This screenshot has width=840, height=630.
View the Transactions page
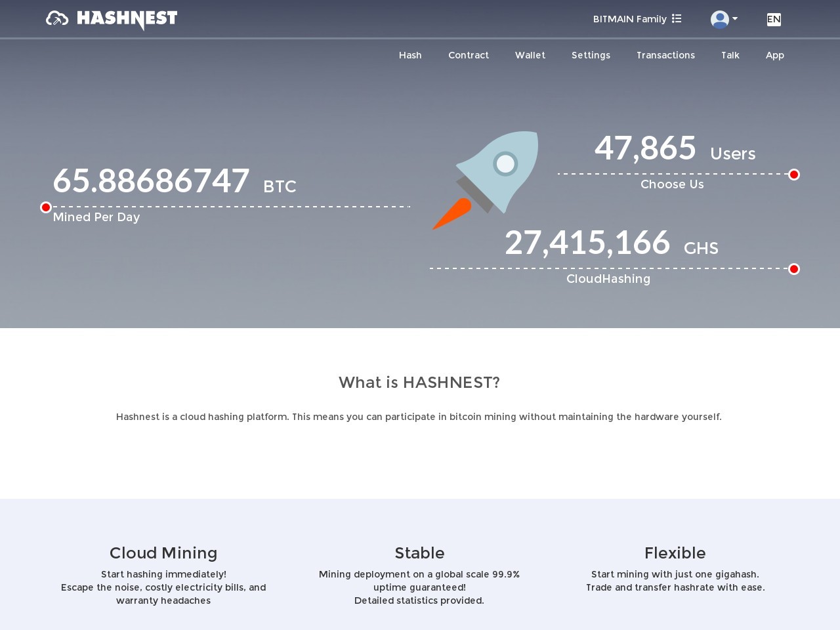[665, 55]
